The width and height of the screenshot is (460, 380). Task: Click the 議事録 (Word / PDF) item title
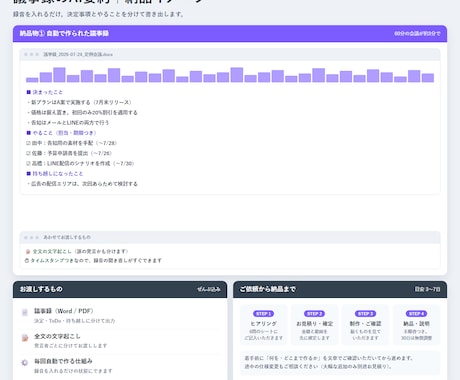[x=64, y=311]
